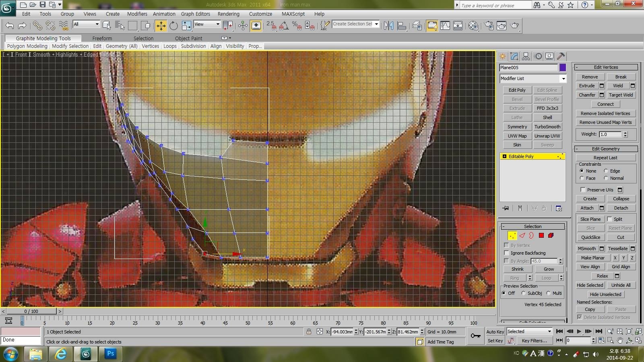Image resolution: width=644 pixels, height=362 pixels.
Task: Open Render Setup icon
Action: tap(489, 26)
